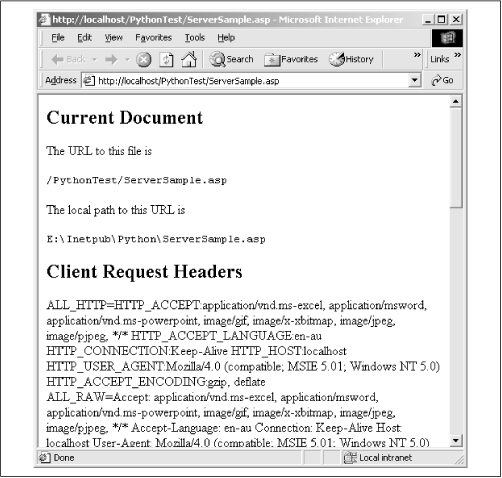Viewport: 502px width, 478px height.
Task: Click the HTTP_ACCEPT_ENCODING:gzip, deflate line
Action: coord(156,382)
